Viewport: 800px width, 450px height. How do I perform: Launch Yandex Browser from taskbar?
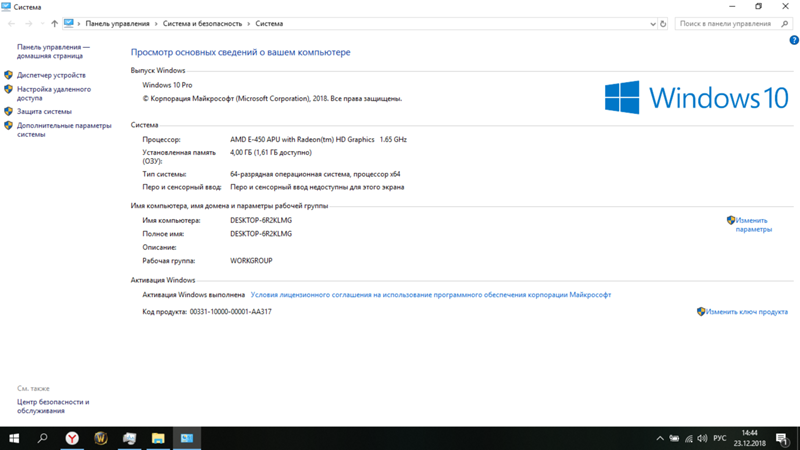72,438
